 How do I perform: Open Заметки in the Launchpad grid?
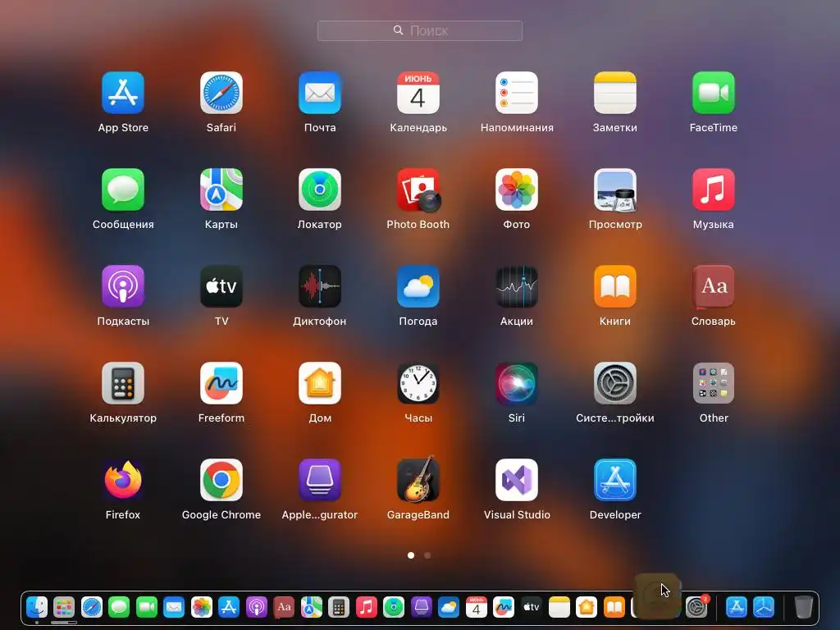pyautogui.click(x=615, y=93)
